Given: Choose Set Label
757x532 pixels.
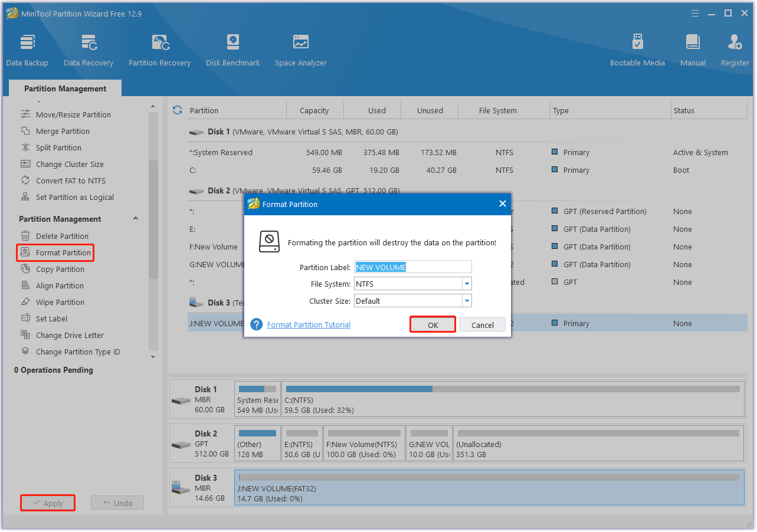Looking at the screenshot, I should click(x=51, y=318).
